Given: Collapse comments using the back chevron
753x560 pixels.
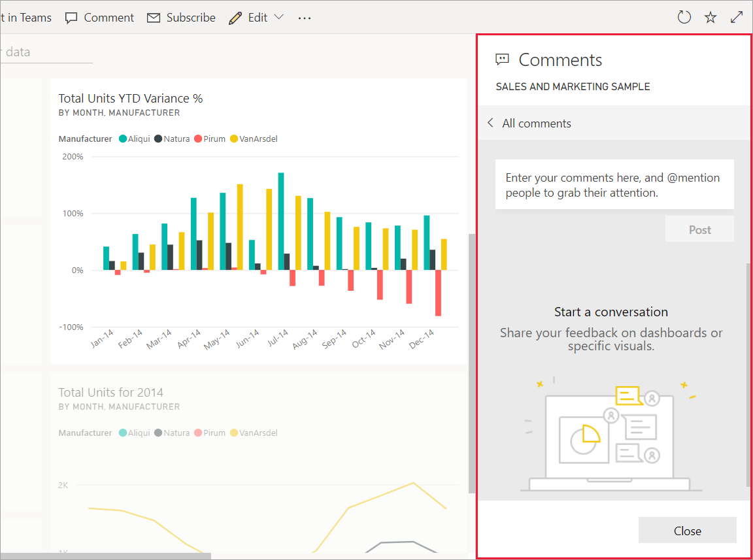Looking at the screenshot, I should (490, 123).
